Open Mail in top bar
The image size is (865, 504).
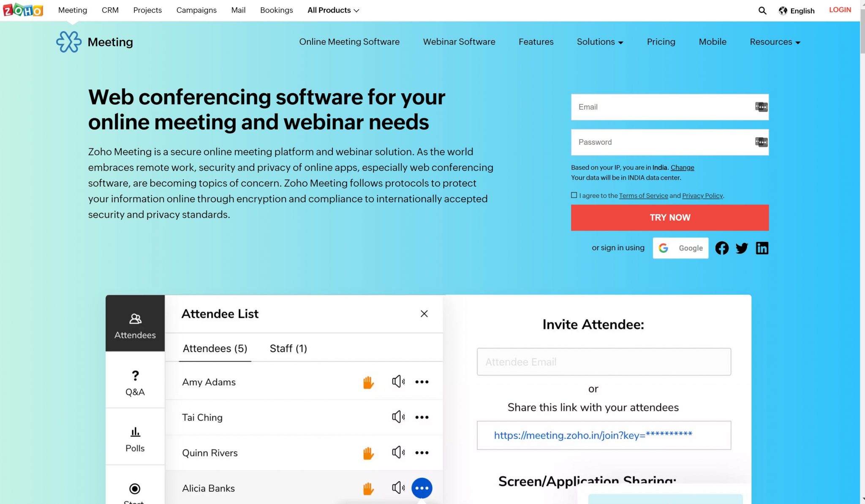pos(238,10)
